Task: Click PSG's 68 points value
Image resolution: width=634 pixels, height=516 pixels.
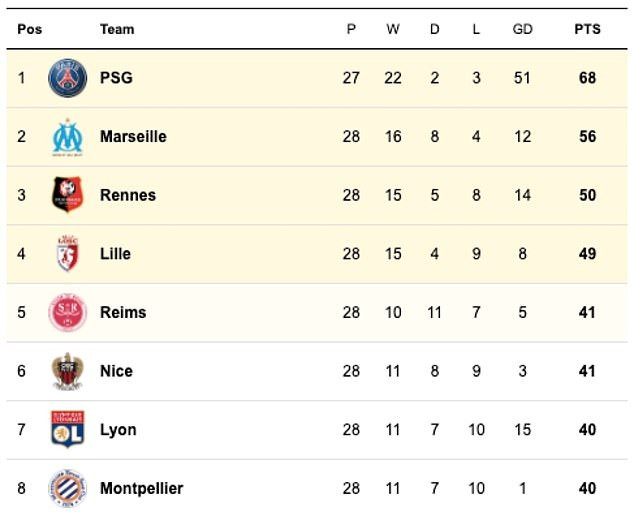Action: [588, 78]
